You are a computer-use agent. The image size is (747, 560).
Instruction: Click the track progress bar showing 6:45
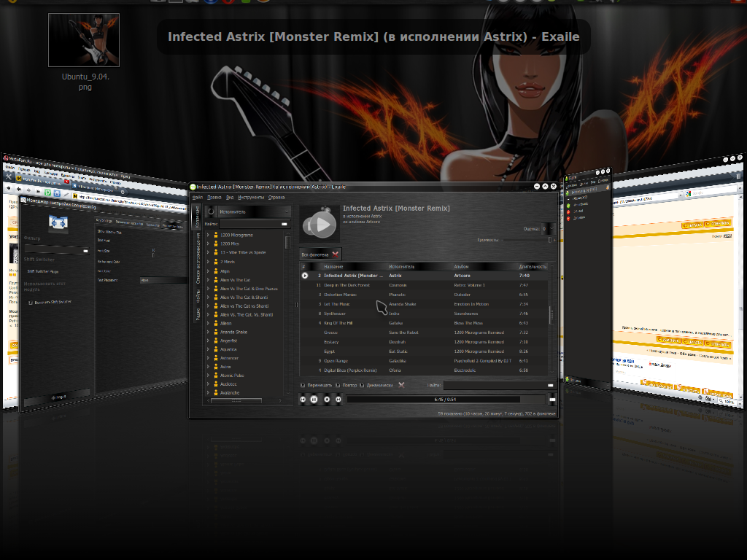tap(445, 400)
